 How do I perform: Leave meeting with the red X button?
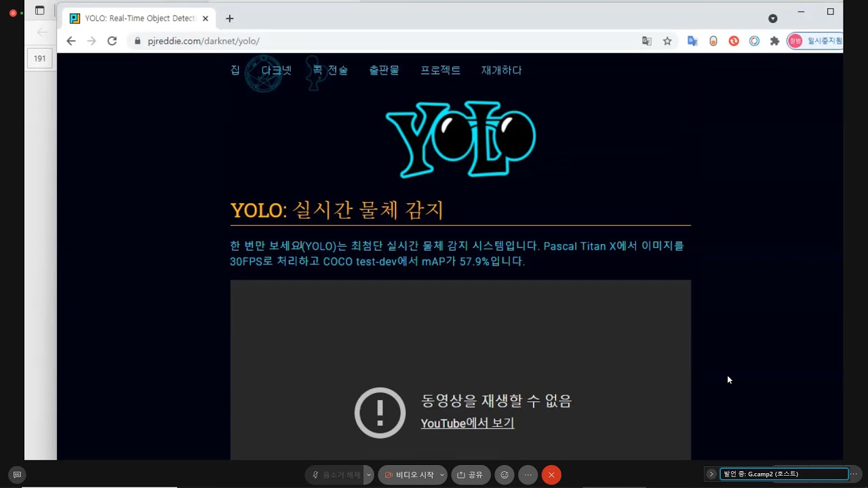click(551, 475)
